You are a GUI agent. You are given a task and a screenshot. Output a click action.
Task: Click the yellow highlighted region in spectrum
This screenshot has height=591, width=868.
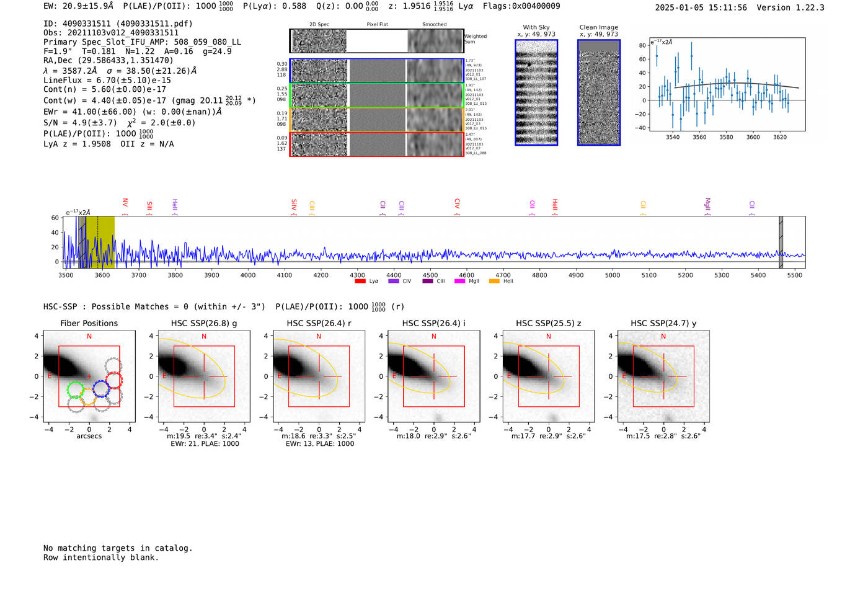[x=100, y=242]
